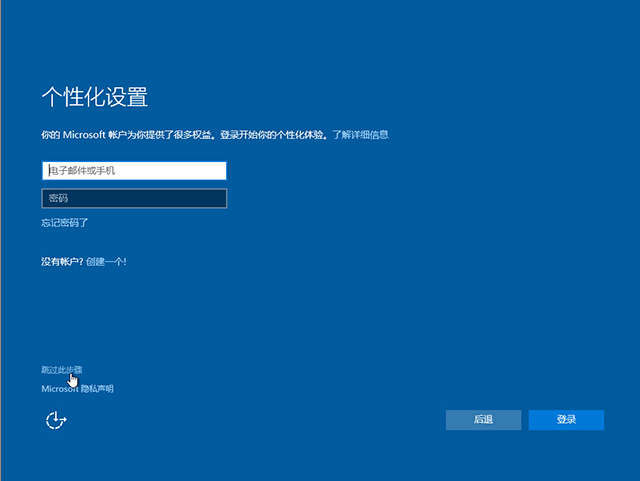Place cursor in the email or phone box
The width and height of the screenshot is (640, 481).
(x=134, y=171)
